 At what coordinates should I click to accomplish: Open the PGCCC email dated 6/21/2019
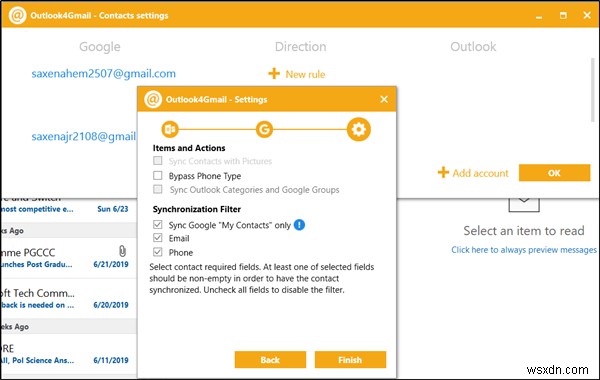68,258
